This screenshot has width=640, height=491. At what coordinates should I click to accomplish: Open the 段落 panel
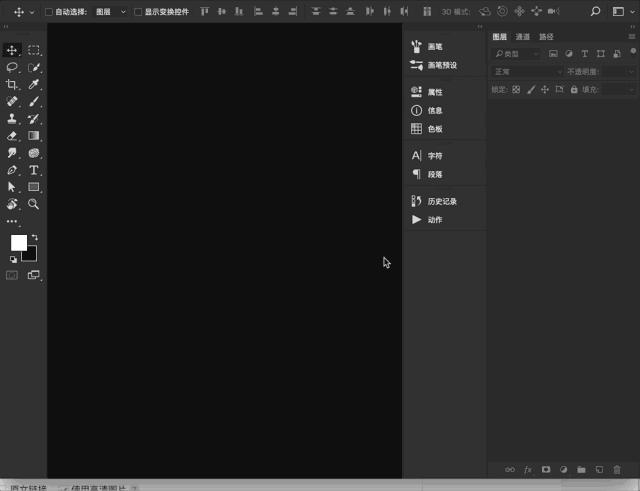click(x=427, y=174)
